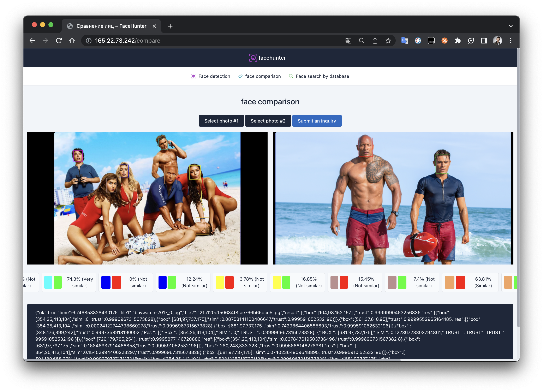
Task: Click the translate page icon
Action: [348, 41]
